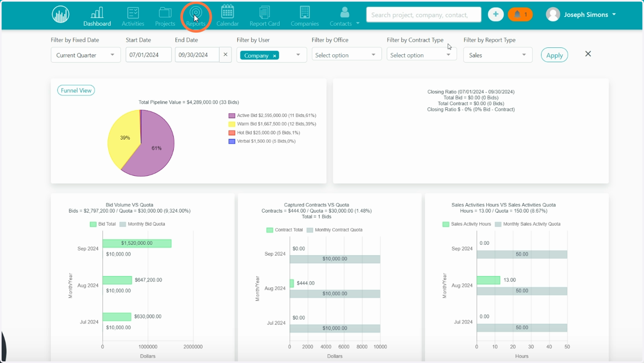Click the Total Contract = $0.00 line
The height and width of the screenshot is (363, 644).
coord(471,104)
